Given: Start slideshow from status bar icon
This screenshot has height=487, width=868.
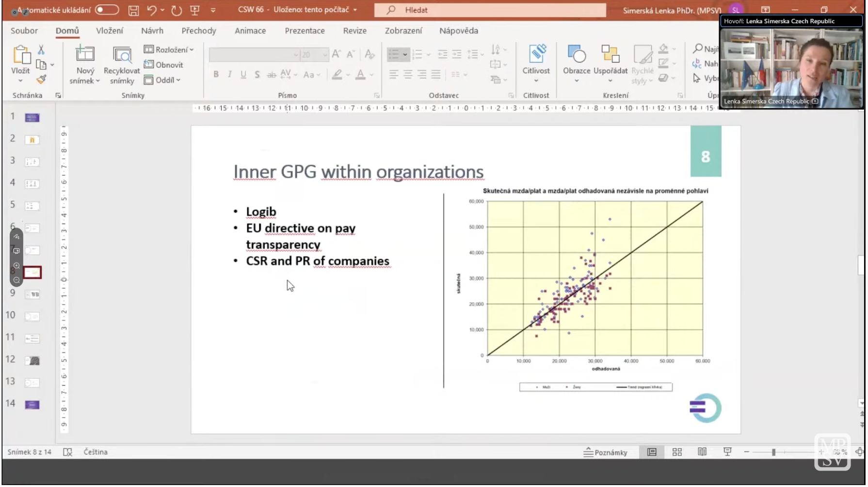Looking at the screenshot, I should pos(727,452).
